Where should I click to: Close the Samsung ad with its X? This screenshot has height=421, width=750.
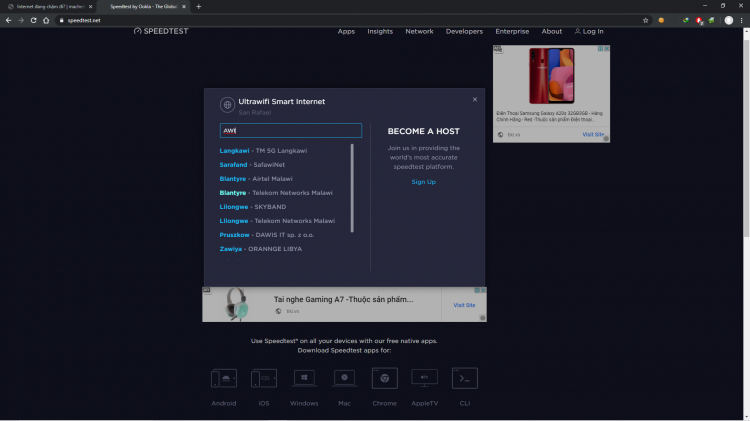[x=607, y=48]
